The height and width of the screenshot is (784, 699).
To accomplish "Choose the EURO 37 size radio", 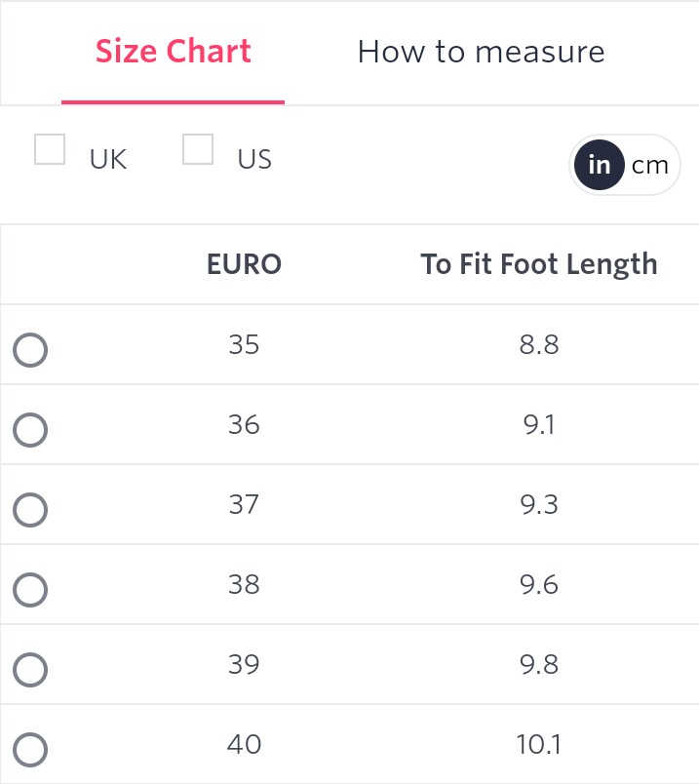I will pos(30,509).
